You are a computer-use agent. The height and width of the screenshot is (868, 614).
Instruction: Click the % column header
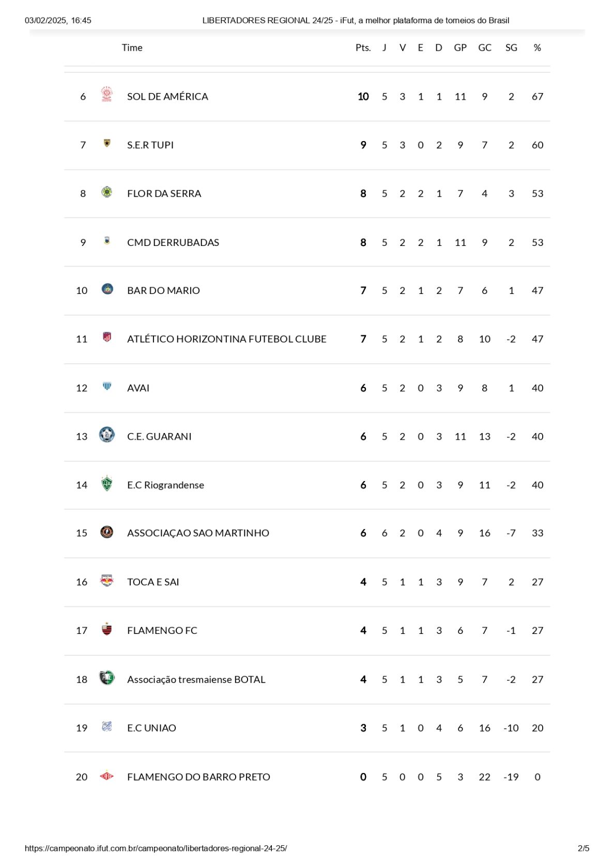tap(538, 48)
